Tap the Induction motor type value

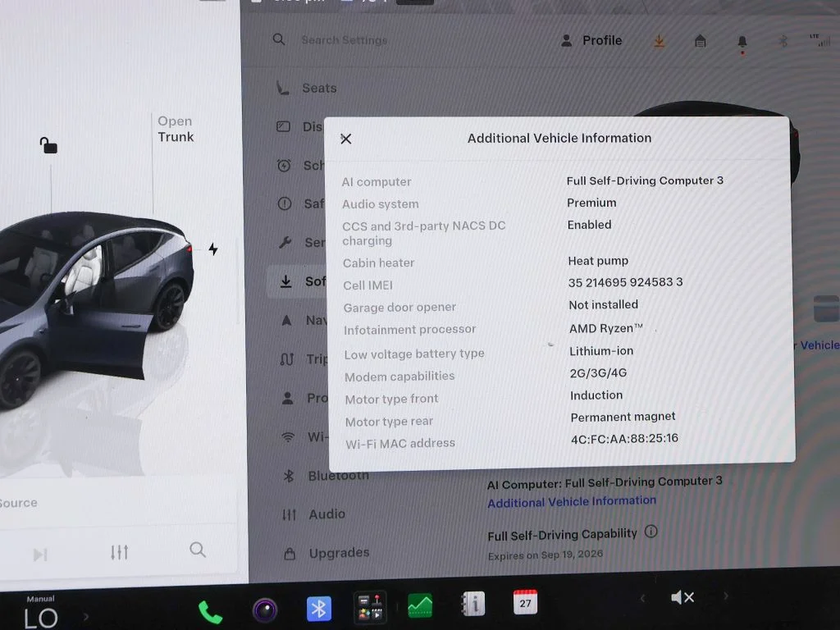coord(596,395)
